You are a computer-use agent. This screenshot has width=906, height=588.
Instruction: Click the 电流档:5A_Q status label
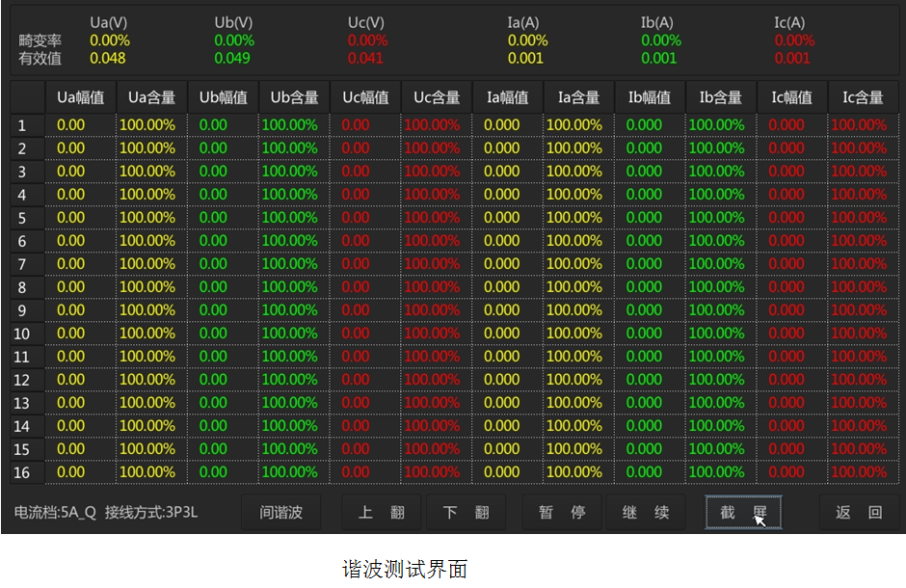pos(55,513)
